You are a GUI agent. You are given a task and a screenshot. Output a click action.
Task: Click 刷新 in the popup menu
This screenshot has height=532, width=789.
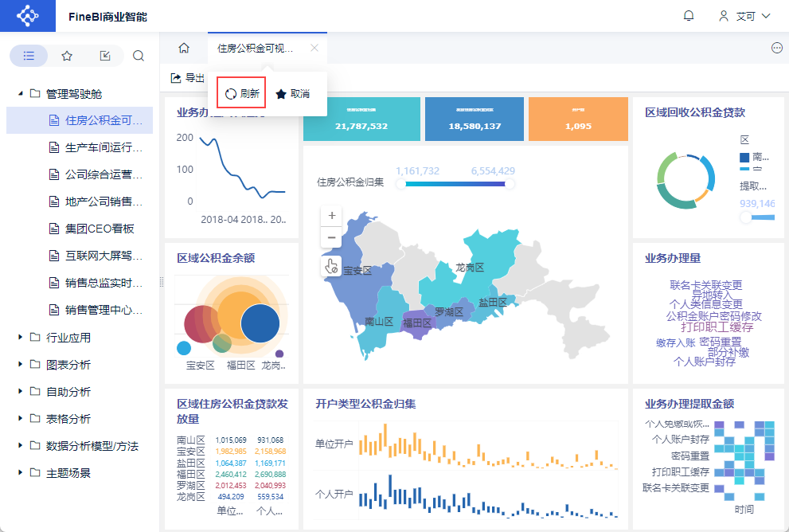click(241, 93)
